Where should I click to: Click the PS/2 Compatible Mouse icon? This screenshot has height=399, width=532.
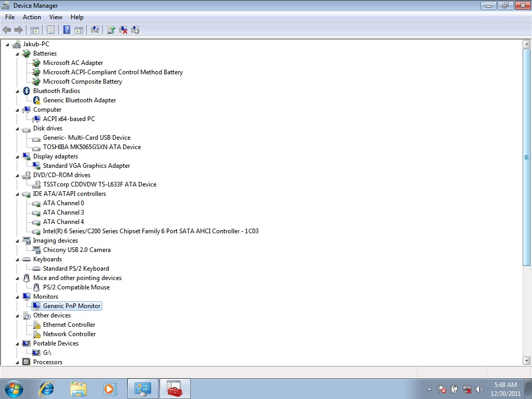pyautogui.click(x=36, y=287)
